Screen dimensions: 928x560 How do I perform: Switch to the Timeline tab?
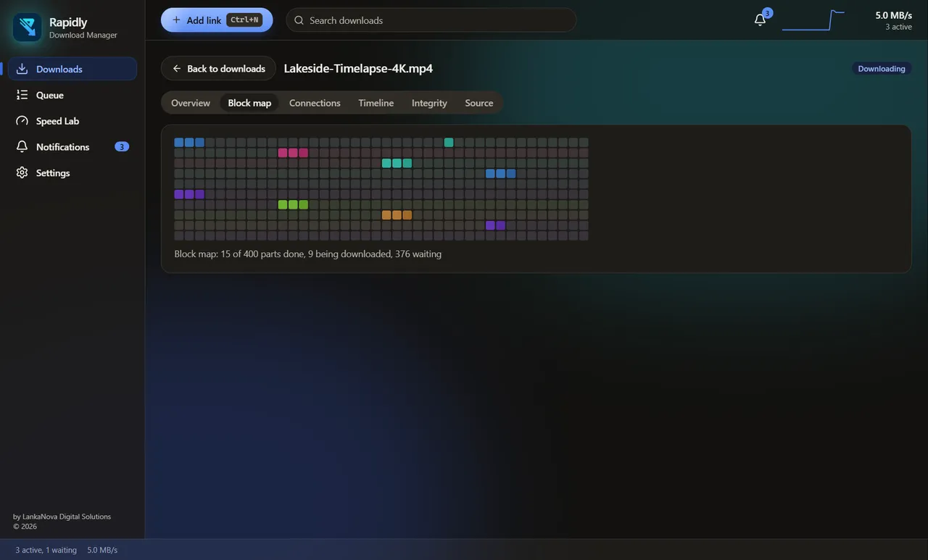click(x=376, y=103)
